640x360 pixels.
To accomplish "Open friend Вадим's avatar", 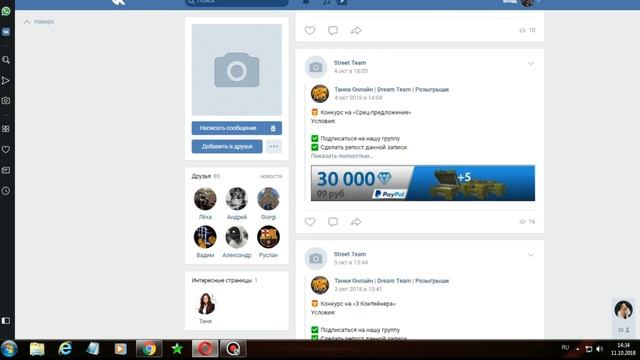I will click(x=205, y=237).
